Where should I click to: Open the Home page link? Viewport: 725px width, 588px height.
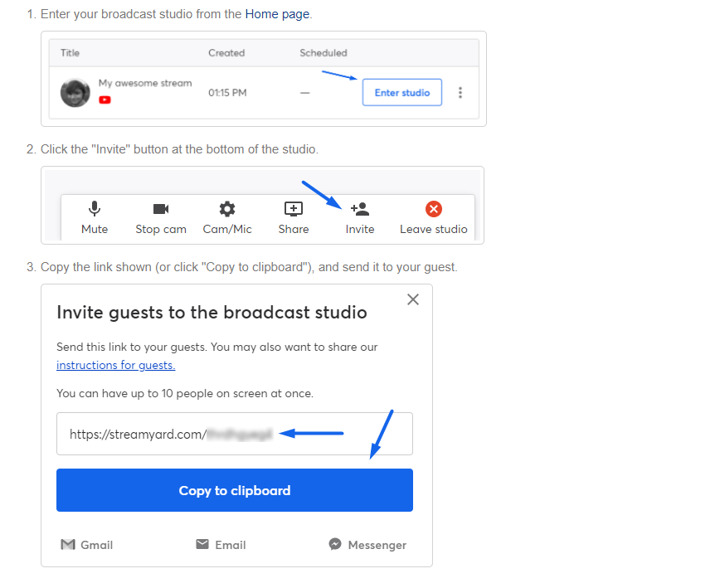[277, 14]
